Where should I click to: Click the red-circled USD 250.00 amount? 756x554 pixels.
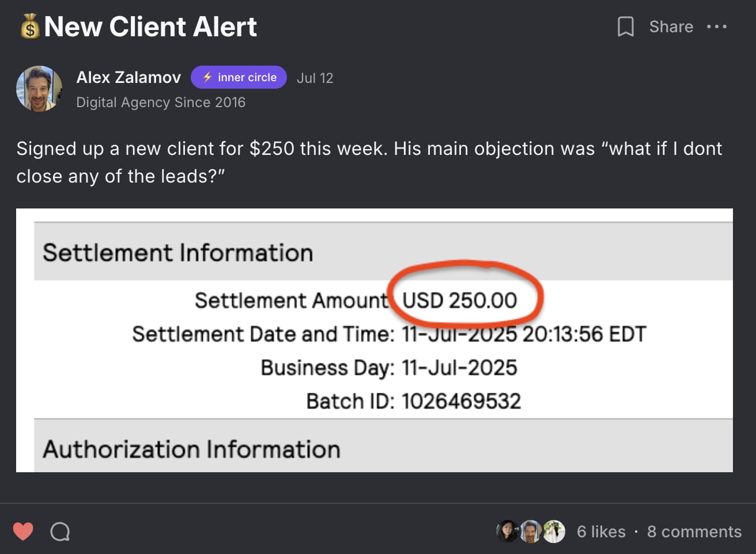click(459, 300)
